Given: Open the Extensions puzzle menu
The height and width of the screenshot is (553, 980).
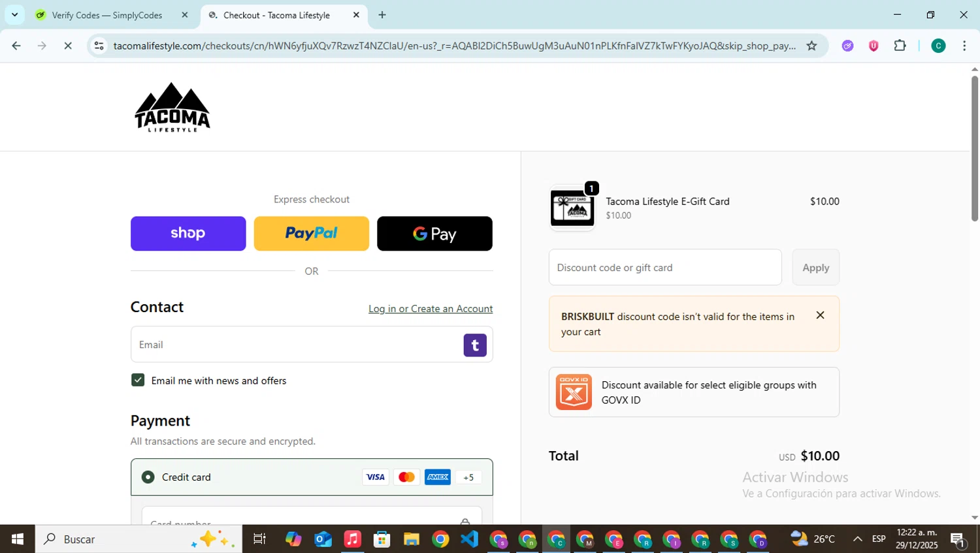Looking at the screenshot, I should point(900,46).
